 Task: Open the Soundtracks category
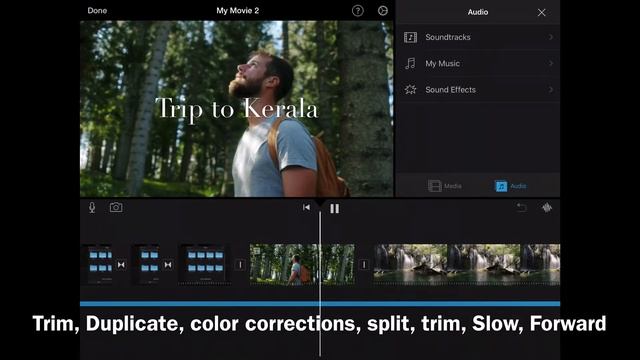(478, 37)
